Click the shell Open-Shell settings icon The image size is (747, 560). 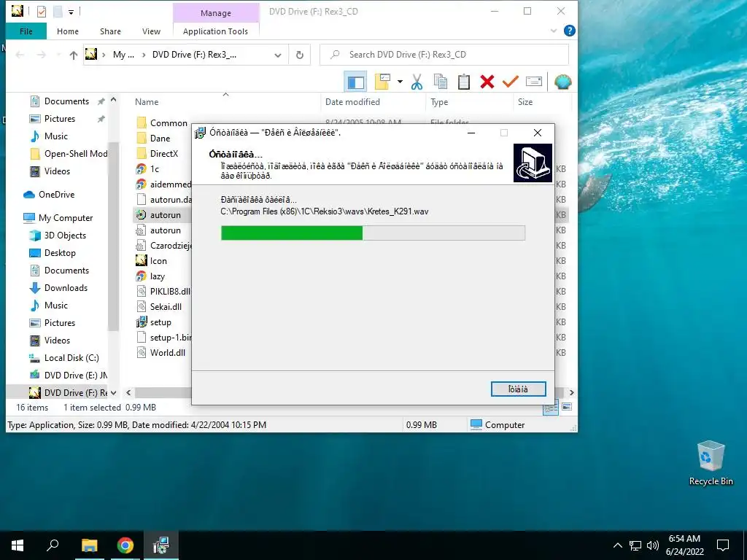tap(562, 82)
